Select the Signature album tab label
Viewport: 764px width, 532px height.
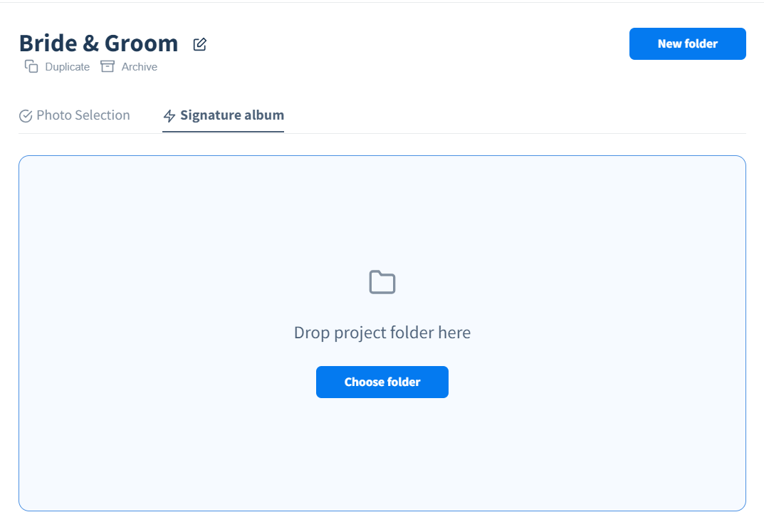[x=232, y=115]
